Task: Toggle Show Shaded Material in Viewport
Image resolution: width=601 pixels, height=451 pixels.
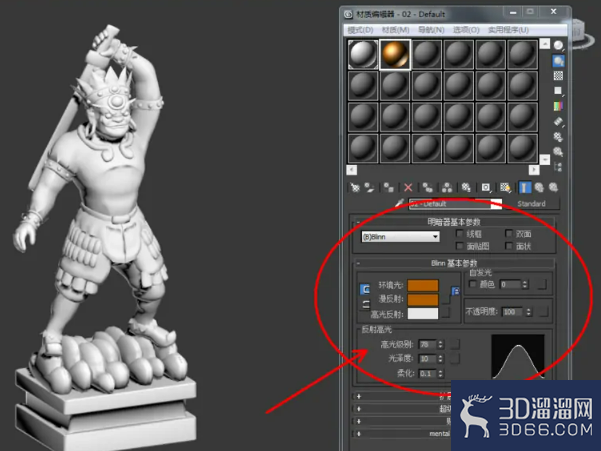Action: (x=506, y=187)
